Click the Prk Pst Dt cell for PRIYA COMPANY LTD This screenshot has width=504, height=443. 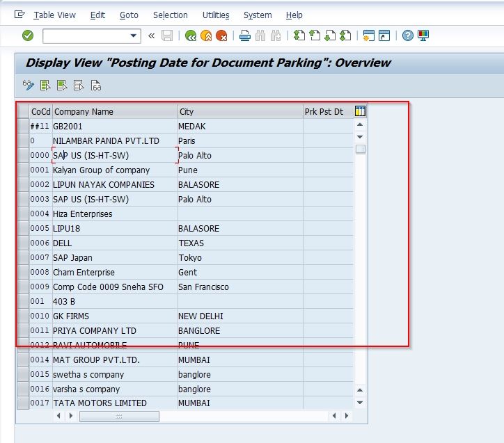(328, 330)
